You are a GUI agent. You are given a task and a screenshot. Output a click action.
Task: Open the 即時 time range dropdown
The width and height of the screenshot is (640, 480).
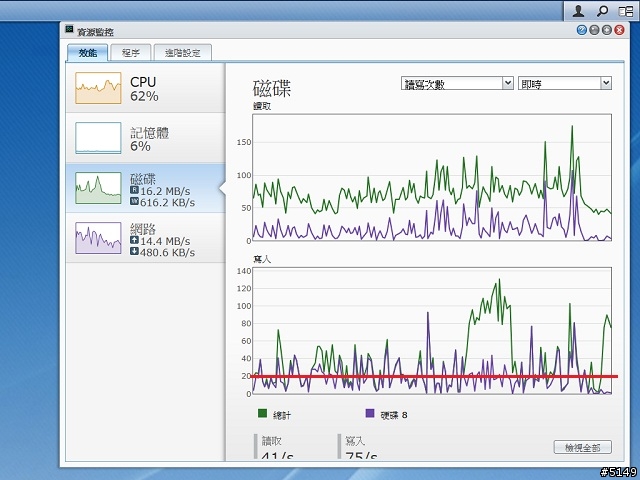[565, 83]
